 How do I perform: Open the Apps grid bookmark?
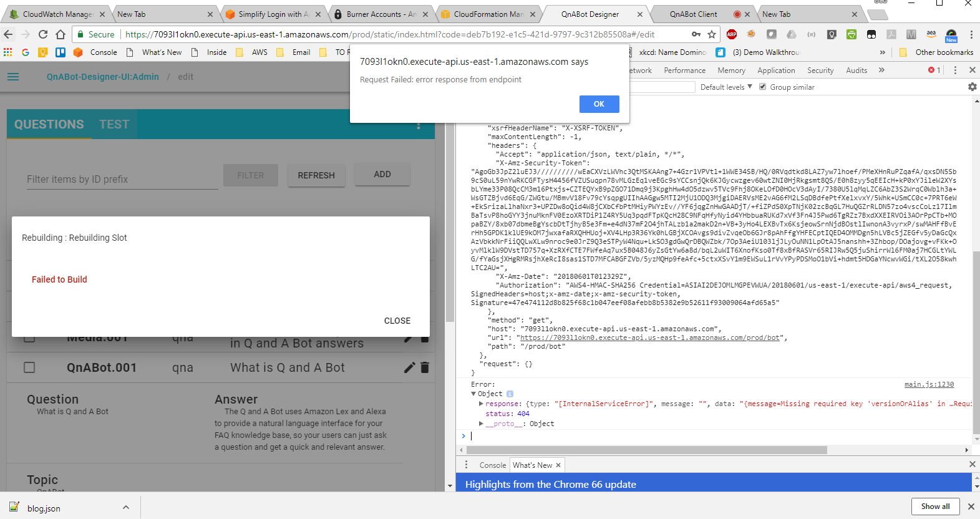click(8, 52)
